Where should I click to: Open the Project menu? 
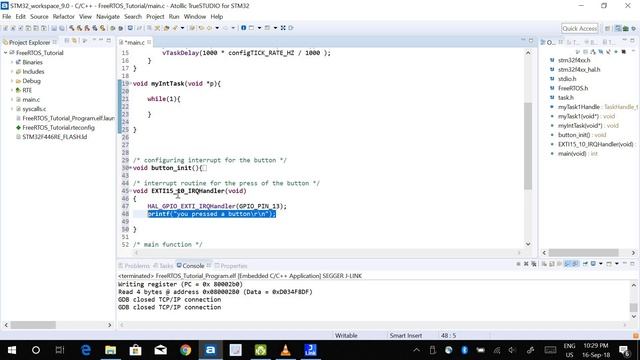(x=155, y=17)
